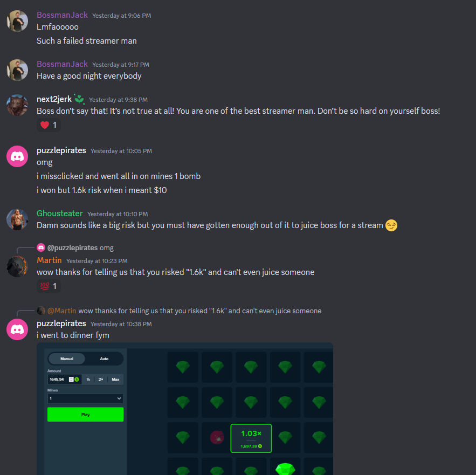476x475 pixels.
Task: Switch to the Auto tab in the game panel
Action: [104, 359]
